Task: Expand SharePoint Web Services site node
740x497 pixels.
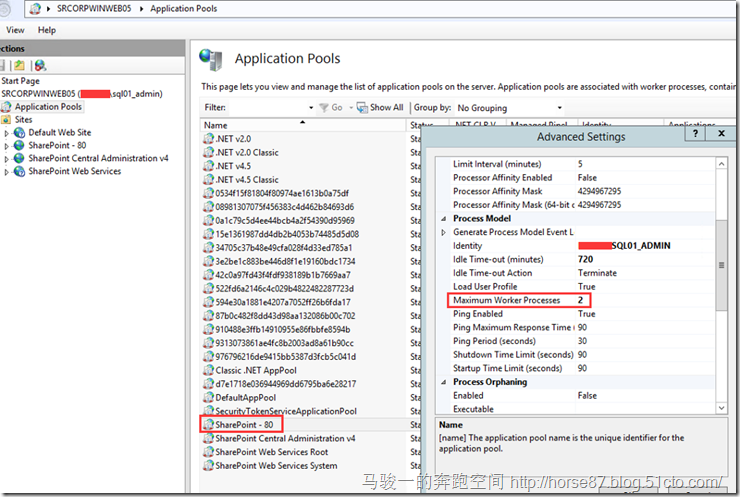Action: pos(6,172)
